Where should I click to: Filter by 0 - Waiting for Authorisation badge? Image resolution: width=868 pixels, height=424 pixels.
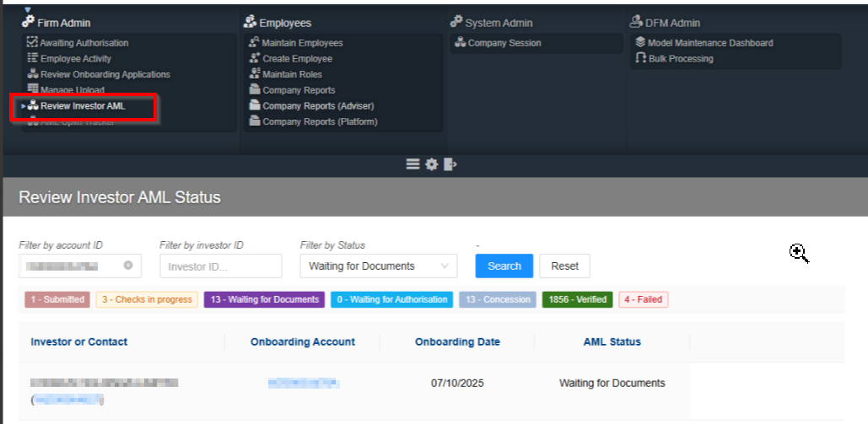tap(392, 299)
